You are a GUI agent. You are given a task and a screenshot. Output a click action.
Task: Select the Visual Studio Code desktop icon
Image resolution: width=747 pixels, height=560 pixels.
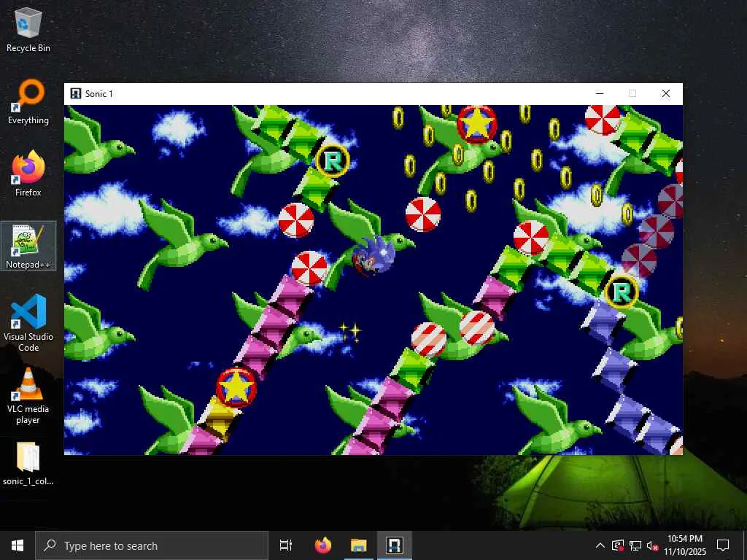[x=28, y=323]
